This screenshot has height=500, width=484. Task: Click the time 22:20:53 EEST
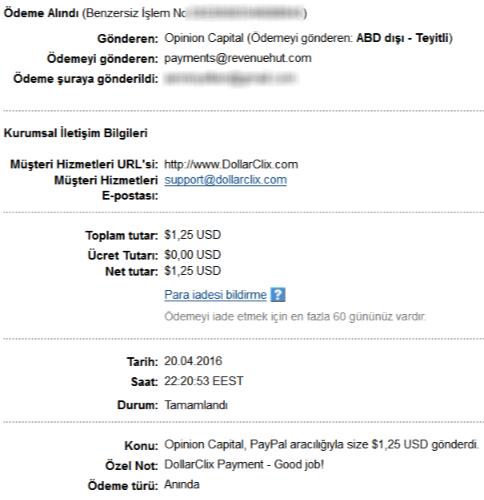pyautogui.click(x=204, y=381)
